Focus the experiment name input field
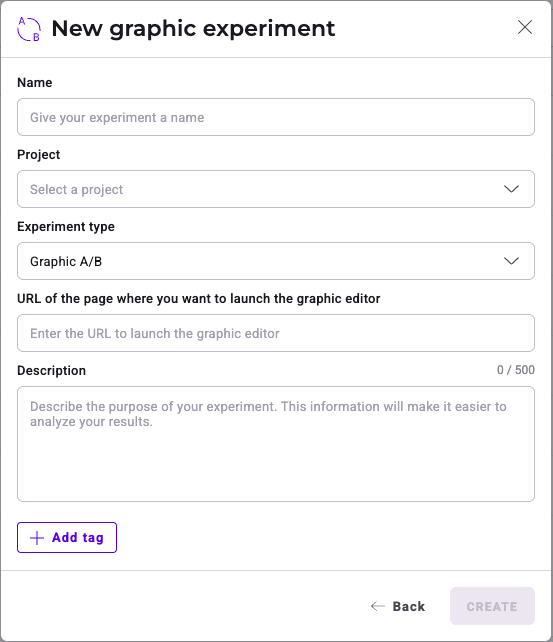Viewport: 553px width, 642px height. click(x=276, y=117)
